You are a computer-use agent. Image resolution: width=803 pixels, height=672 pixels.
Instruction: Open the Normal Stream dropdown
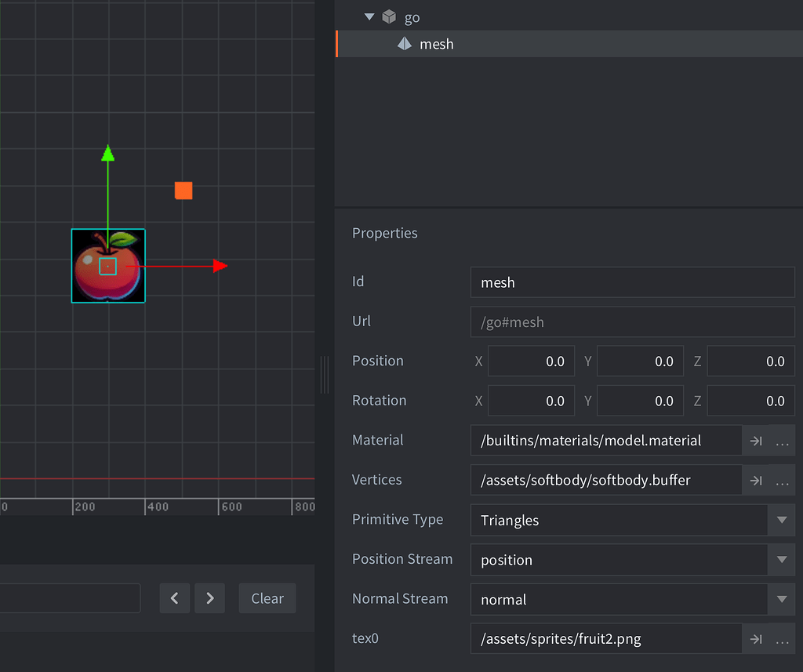click(x=782, y=599)
